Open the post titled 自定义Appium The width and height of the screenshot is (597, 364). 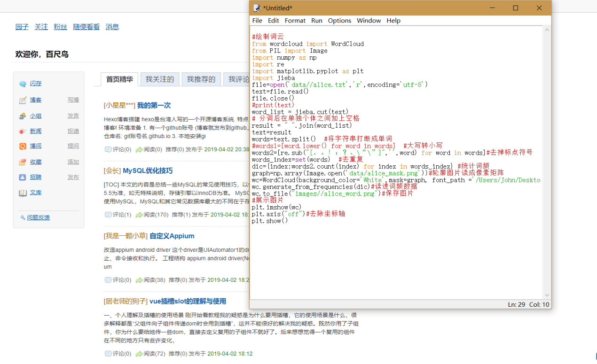pyautogui.click(x=172, y=236)
